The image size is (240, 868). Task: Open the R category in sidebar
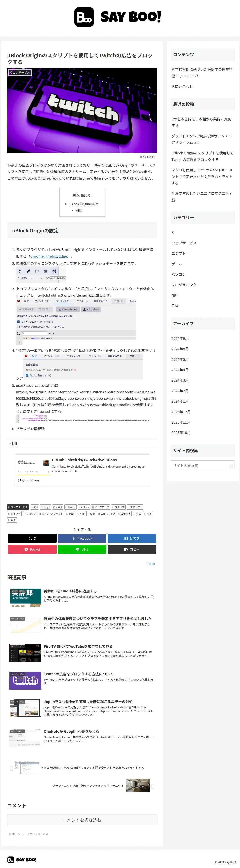[x=173, y=233]
